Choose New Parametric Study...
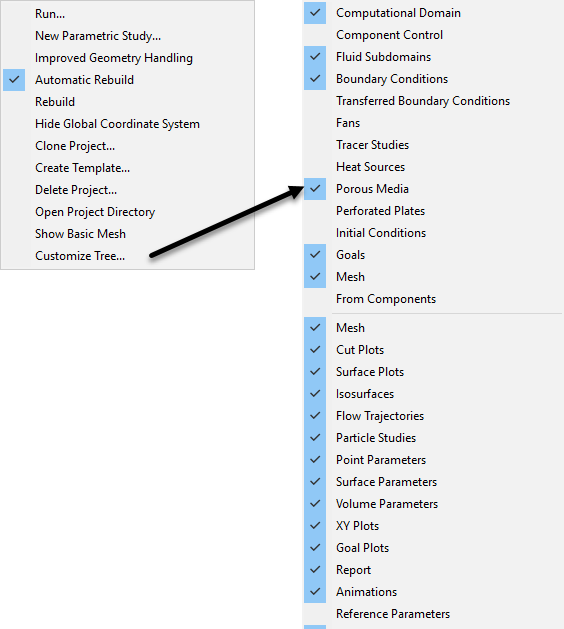564x629 pixels. (x=98, y=36)
